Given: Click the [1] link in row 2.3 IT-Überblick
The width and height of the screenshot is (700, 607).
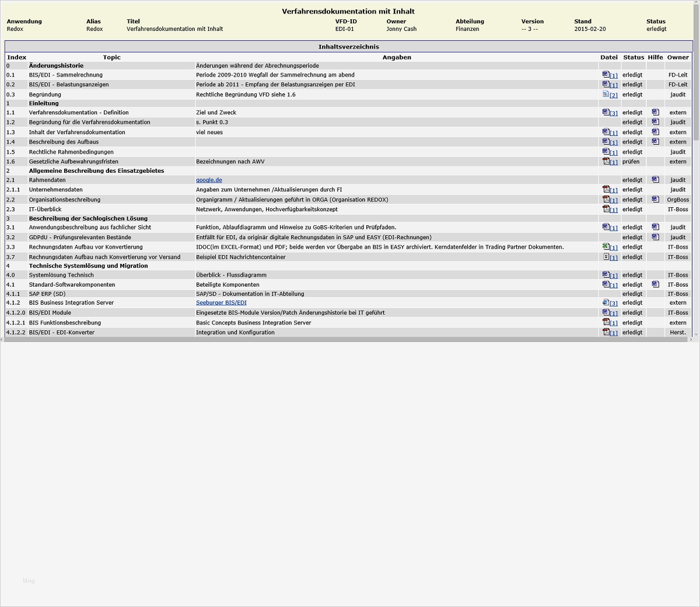Looking at the screenshot, I should point(614,210).
